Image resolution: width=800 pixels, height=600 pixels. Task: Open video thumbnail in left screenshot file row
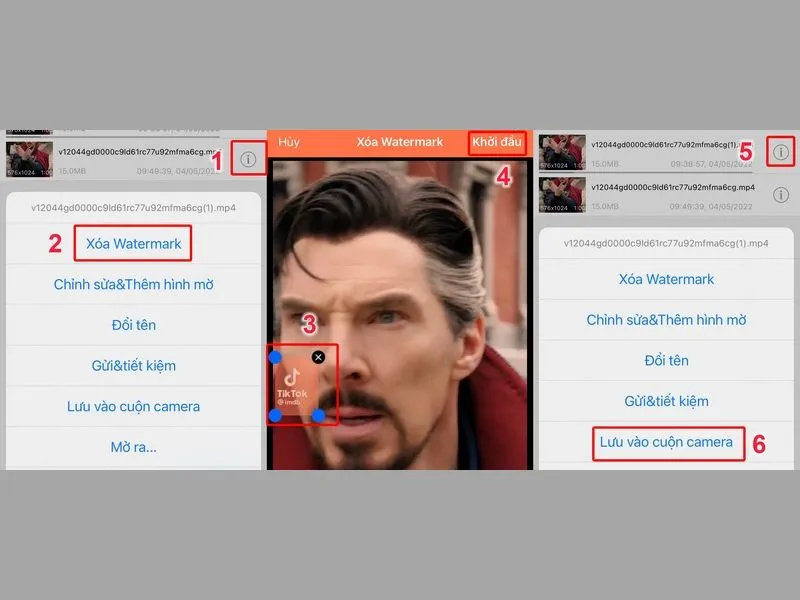point(29,159)
